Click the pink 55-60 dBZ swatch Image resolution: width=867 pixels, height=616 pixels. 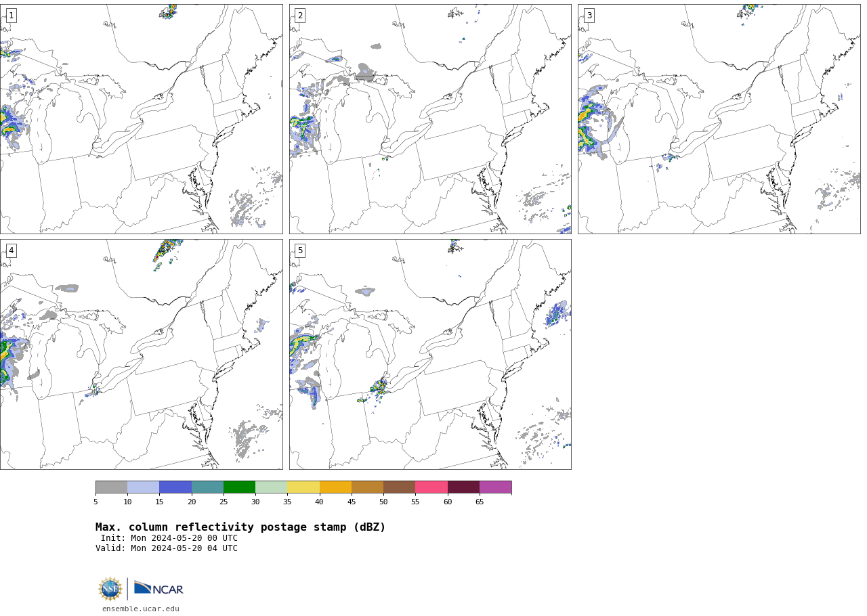[x=431, y=487]
